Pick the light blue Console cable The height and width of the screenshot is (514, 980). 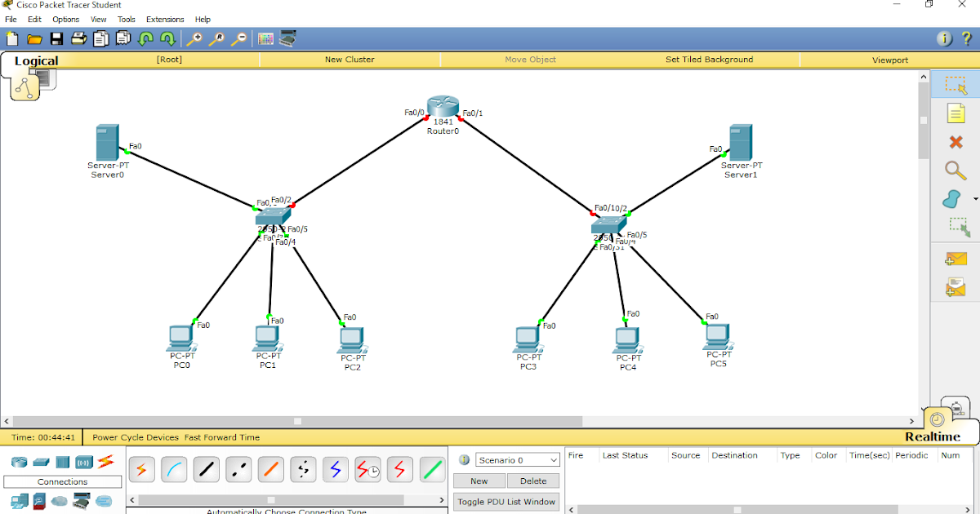(x=174, y=469)
